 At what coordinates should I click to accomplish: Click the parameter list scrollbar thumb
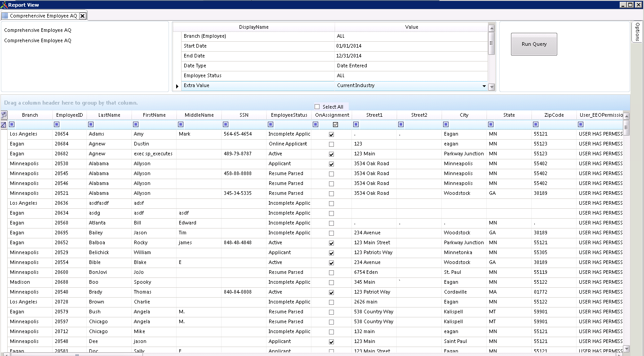click(x=492, y=43)
